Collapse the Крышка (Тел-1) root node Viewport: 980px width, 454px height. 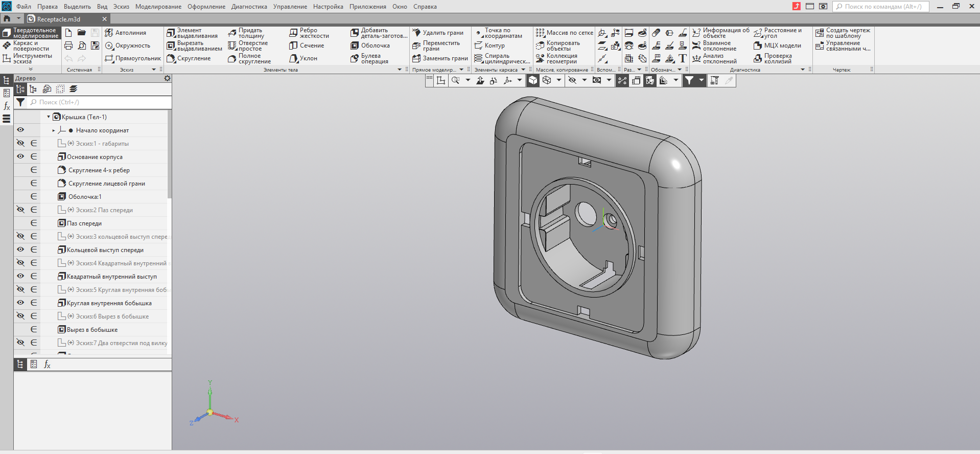click(x=49, y=117)
